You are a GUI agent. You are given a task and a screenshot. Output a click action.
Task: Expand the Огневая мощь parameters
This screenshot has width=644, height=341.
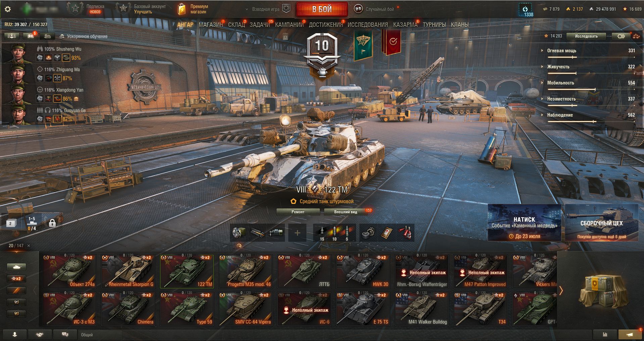click(x=562, y=51)
